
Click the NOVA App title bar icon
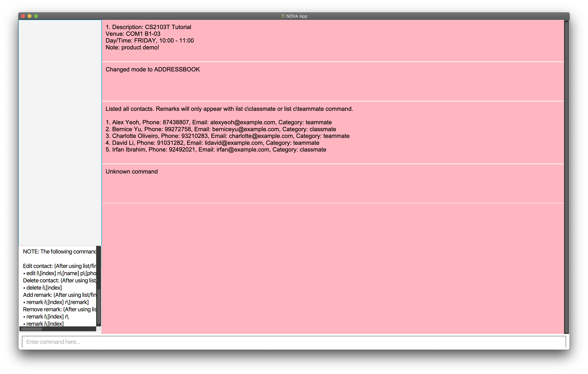click(283, 16)
